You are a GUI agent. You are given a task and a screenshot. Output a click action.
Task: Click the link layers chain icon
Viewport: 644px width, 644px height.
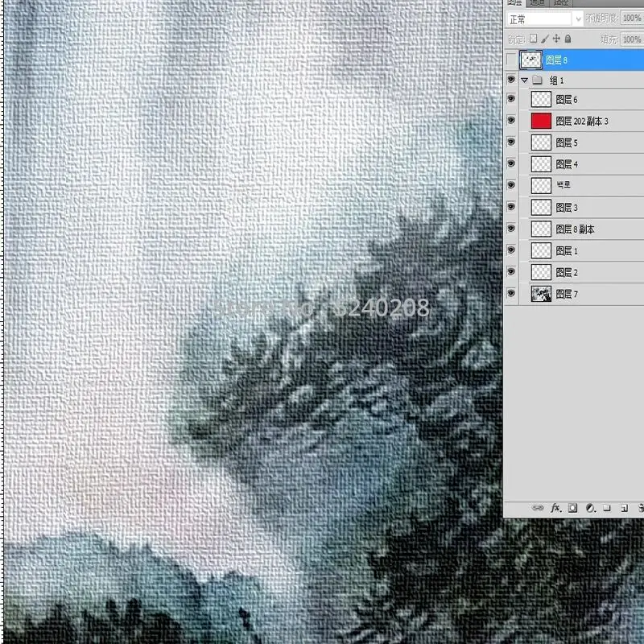[538, 508]
